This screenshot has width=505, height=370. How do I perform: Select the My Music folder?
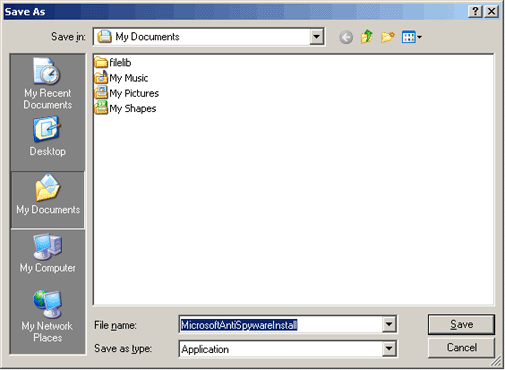121,78
